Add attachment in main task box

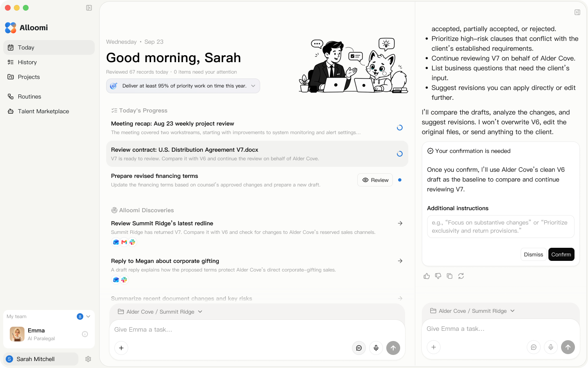coord(121,348)
